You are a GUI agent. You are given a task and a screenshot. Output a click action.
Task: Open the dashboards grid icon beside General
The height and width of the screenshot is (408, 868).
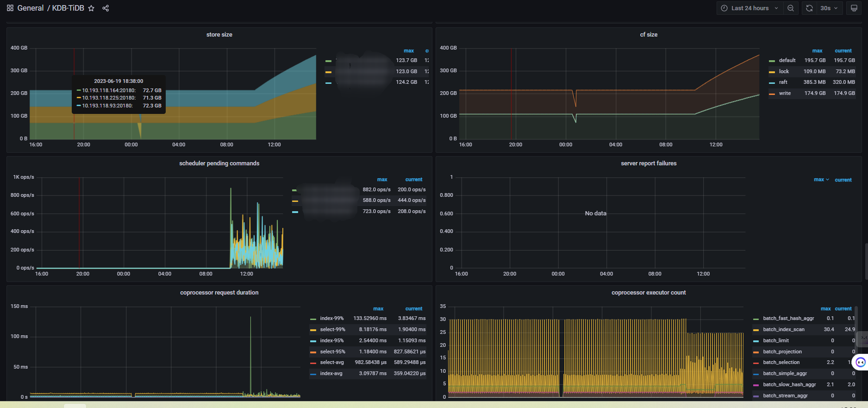[10, 8]
